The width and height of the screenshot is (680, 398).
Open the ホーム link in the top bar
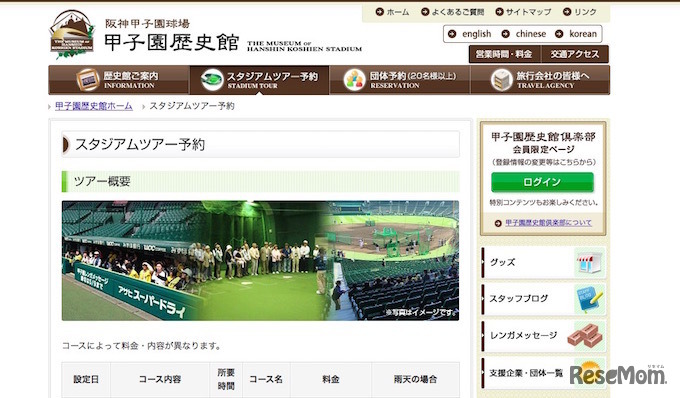(x=397, y=12)
